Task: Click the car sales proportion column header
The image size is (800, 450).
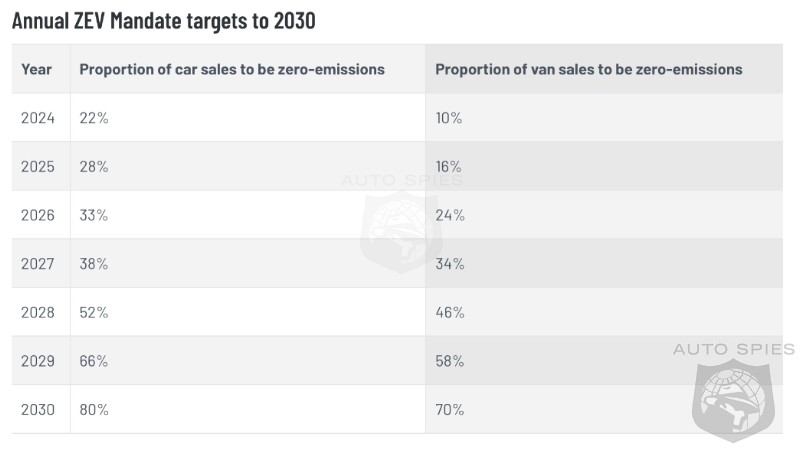Action: tap(232, 69)
